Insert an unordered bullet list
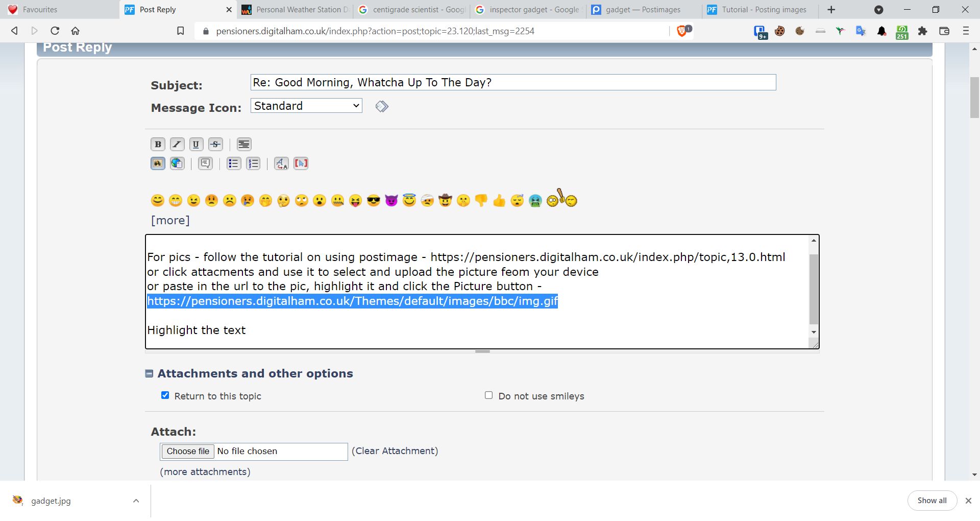 tap(234, 163)
